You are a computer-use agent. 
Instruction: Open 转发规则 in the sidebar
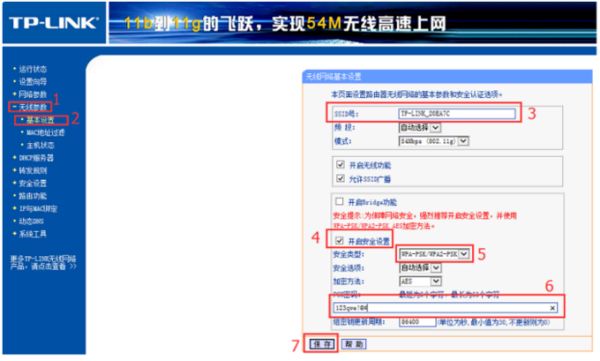pyautogui.click(x=33, y=170)
